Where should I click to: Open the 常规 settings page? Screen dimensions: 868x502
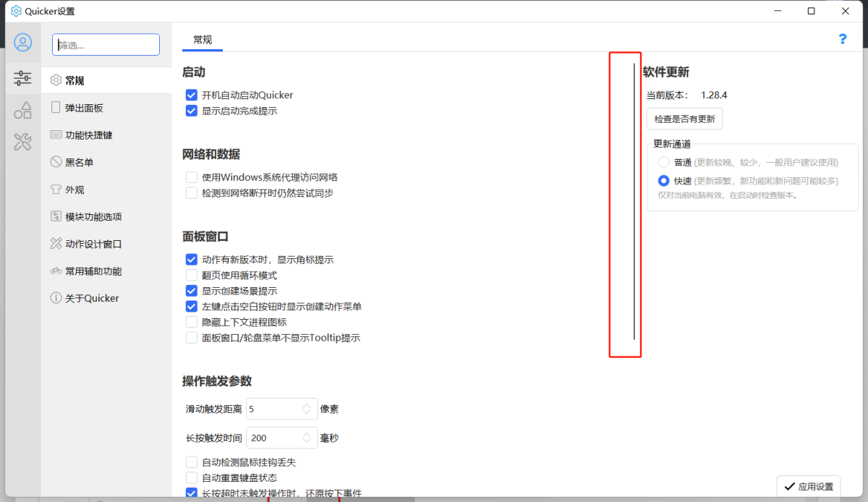(106, 80)
